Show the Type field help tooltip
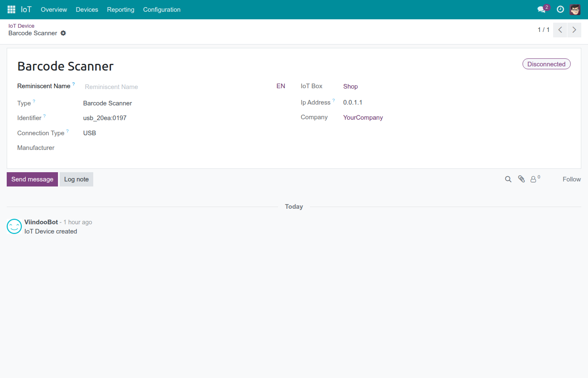This screenshot has width=588, height=378. tap(34, 101)
